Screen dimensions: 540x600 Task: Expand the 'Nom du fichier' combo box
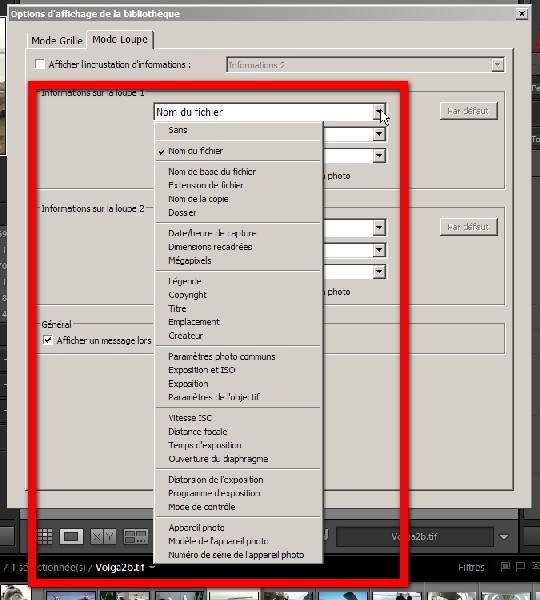(269, 112)
